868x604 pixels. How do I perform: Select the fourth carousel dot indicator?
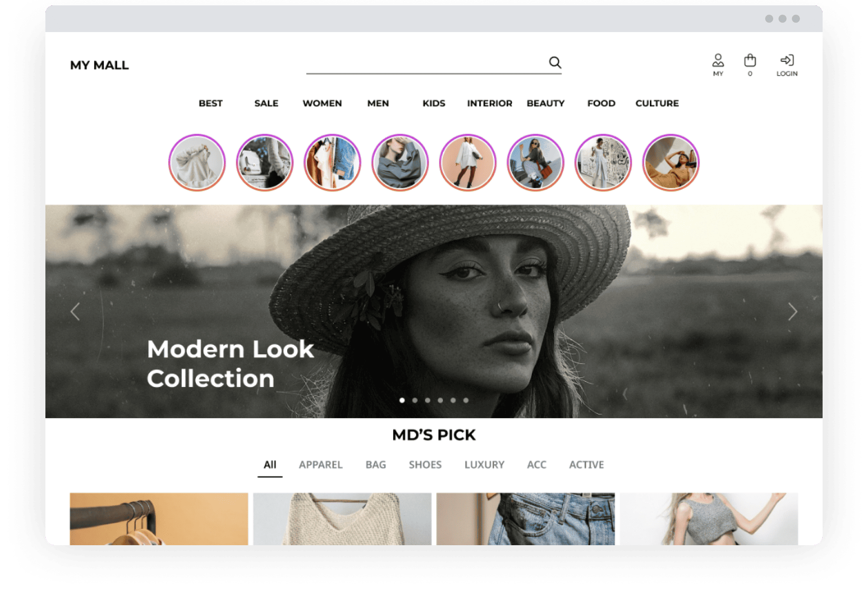click(x=440, y=400)
